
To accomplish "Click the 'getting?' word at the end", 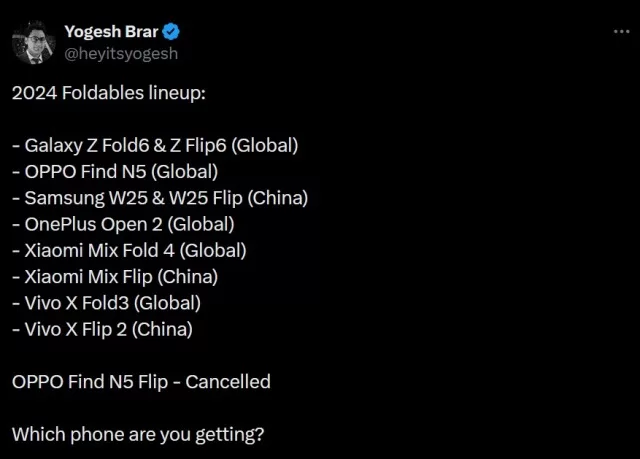I will point(230,435).
